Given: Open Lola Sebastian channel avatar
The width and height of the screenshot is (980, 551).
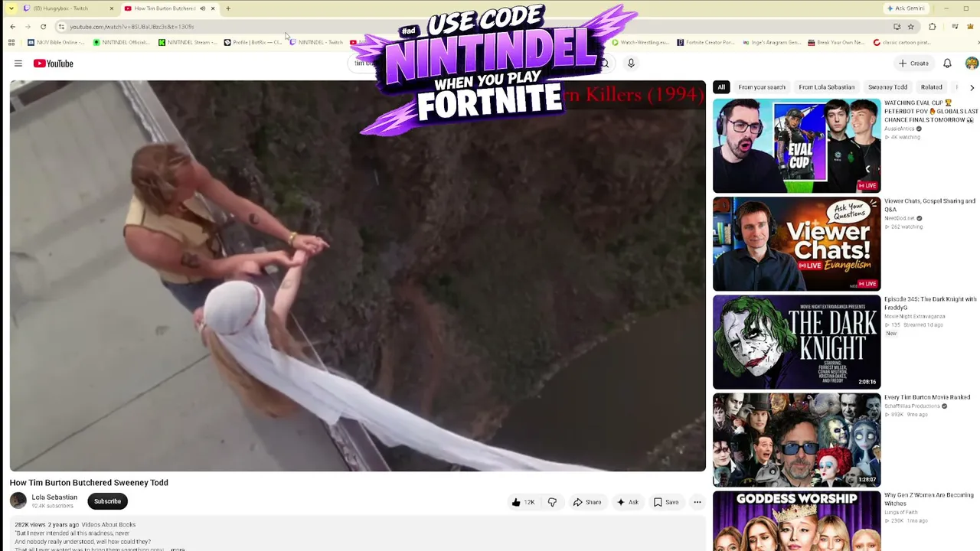Looking at the screenshot, I should tap(18, 501).
